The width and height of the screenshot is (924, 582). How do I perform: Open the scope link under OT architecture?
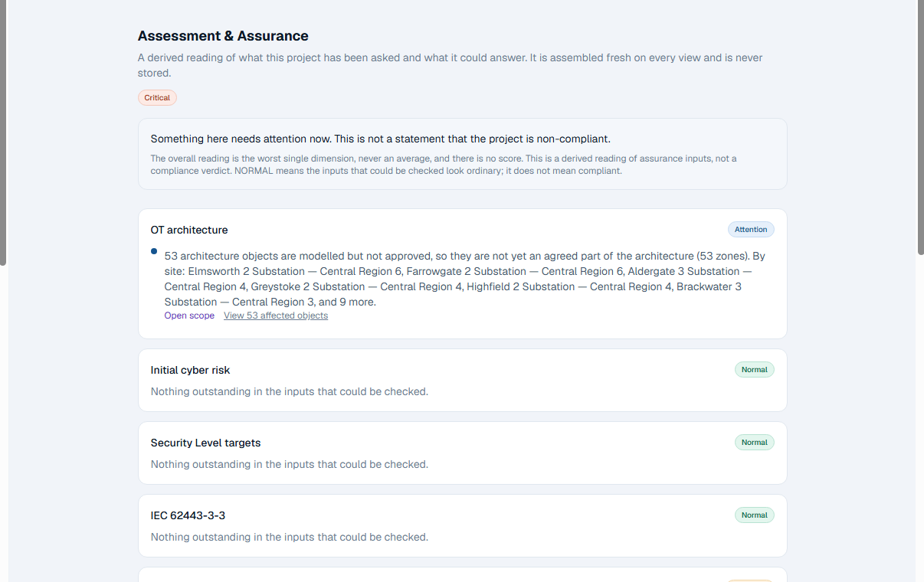click(x=189, y=316)
